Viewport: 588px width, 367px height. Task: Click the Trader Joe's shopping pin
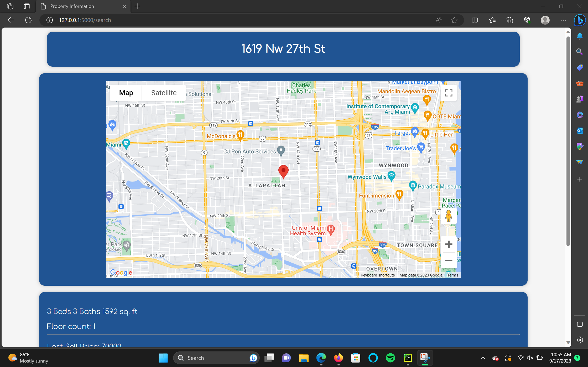pyautogui.click(x=421, y=147)
